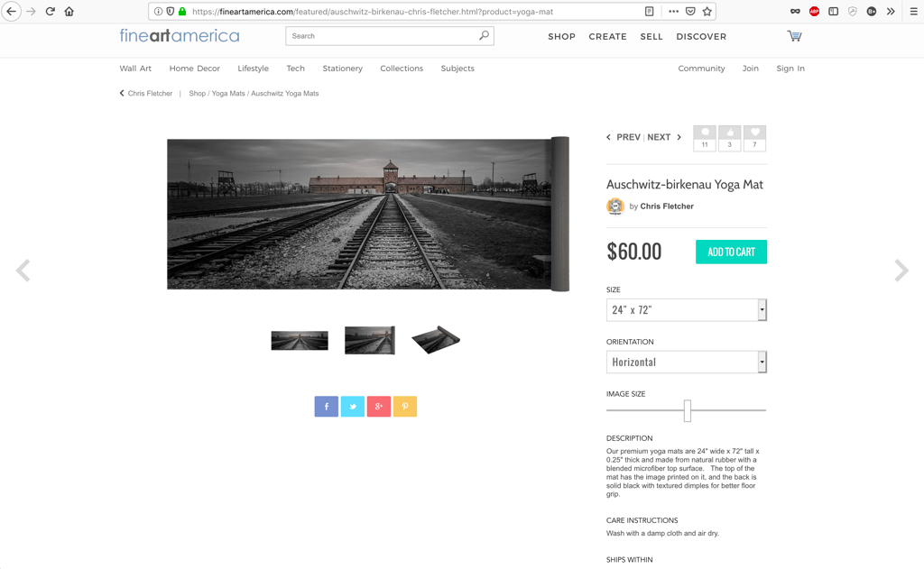Image resolution: width=924 pixels, height=569 pixels.
Task: Go forward with the browser forward arrow
Action: (31, 11)
